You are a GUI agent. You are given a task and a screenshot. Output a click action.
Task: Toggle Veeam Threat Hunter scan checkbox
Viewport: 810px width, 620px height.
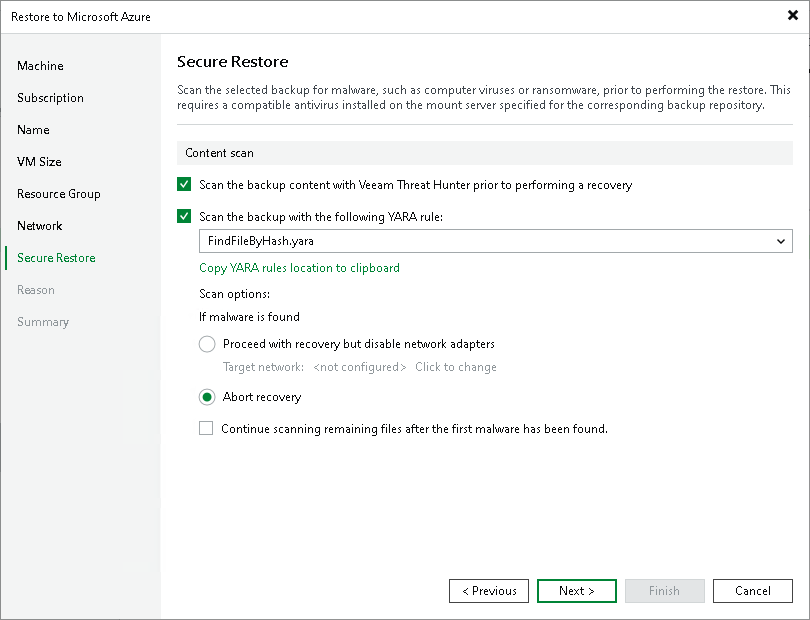click(184, 184)
